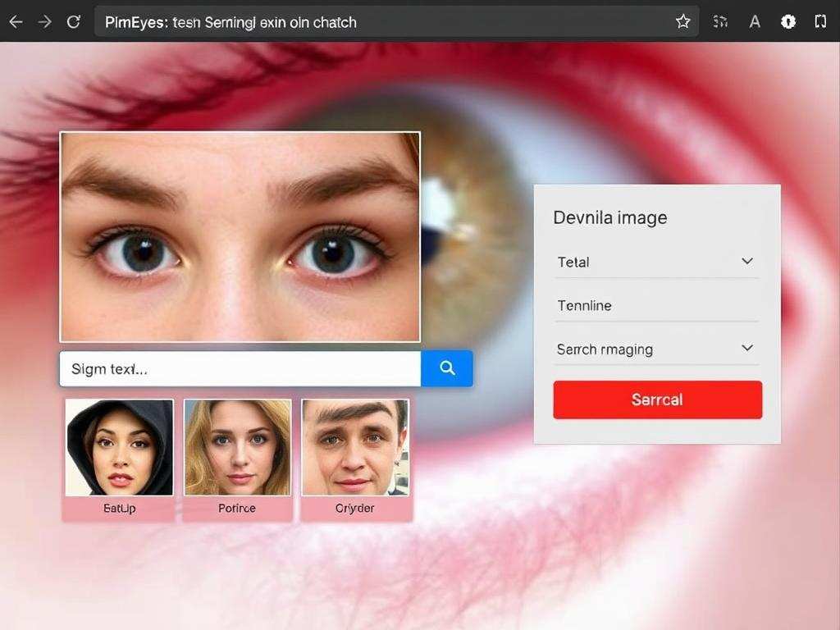Viewport: 840px width, 630px height.
Task: Click the Criyder label
Action: pyautogui.click(x=354, y=509)
